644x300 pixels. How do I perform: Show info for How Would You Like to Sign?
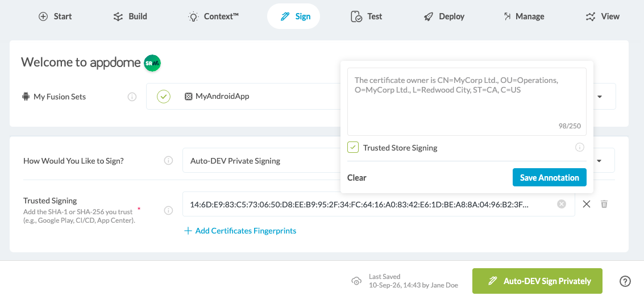click(168, 160)
